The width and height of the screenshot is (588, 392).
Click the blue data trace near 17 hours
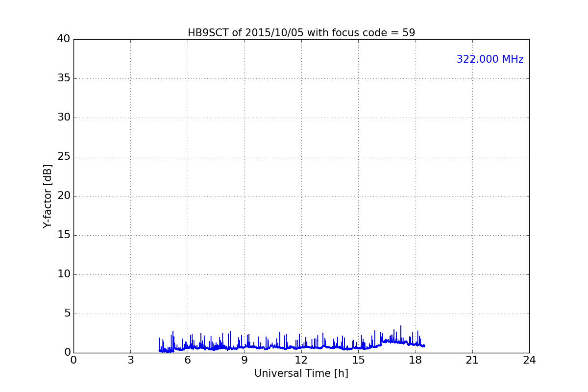coord(396,342)
